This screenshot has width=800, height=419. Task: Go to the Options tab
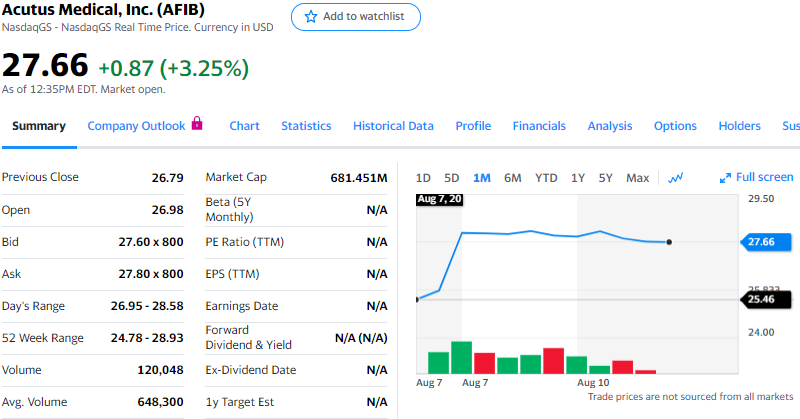(676, 126)
